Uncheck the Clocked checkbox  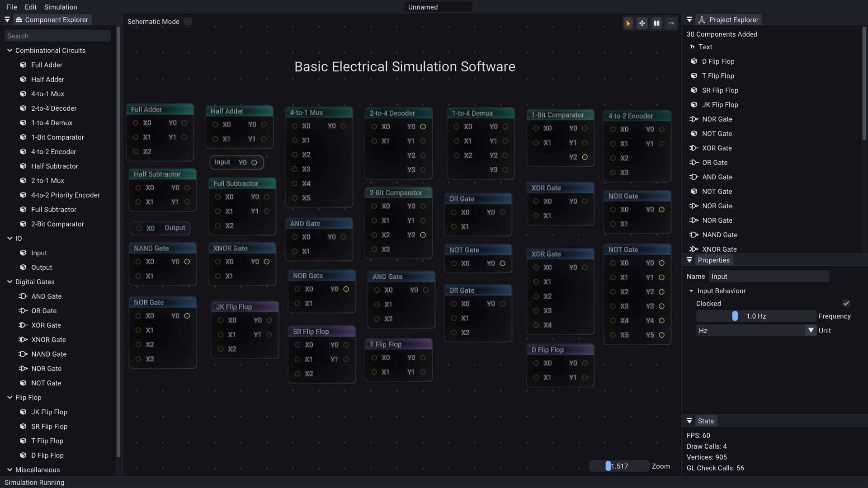tap(846, 304)
